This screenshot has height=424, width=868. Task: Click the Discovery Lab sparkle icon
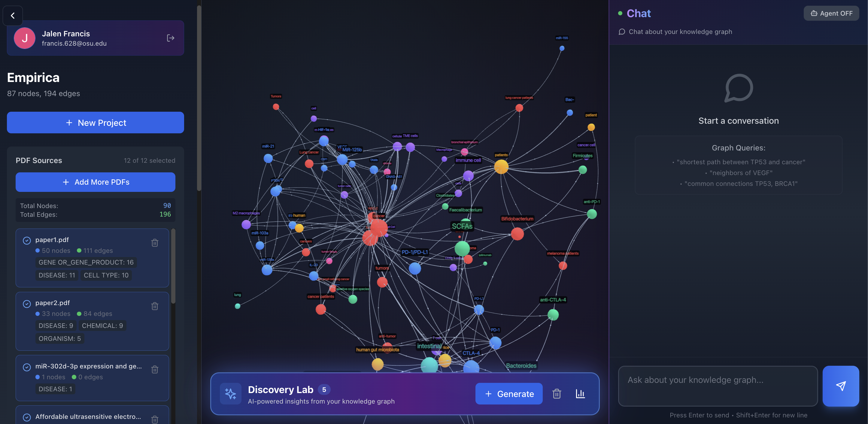230,393
